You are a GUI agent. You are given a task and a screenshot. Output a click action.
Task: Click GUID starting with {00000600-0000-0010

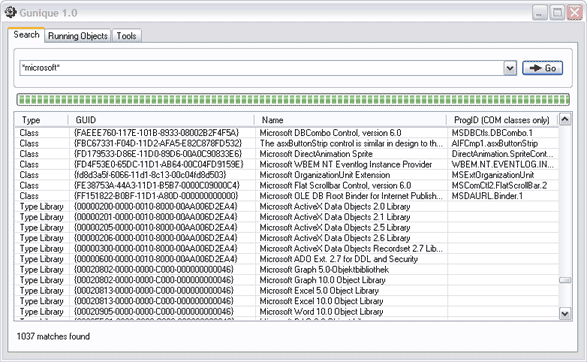point(156,259)
